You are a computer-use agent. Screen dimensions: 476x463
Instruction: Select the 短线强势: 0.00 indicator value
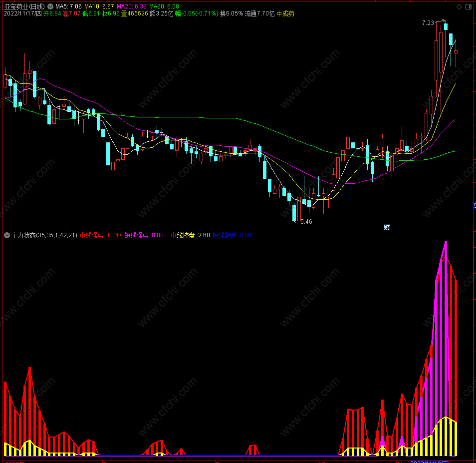pos(144,235)
